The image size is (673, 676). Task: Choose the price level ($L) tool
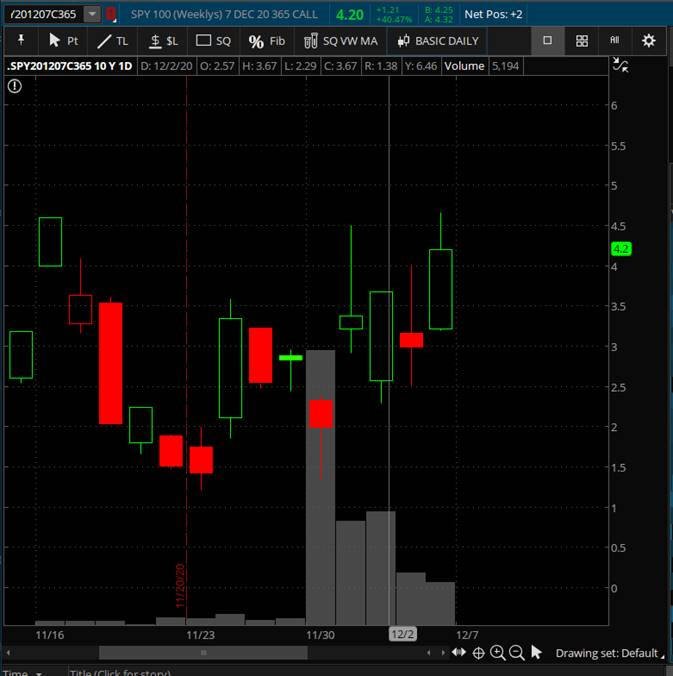click(163, 41)
